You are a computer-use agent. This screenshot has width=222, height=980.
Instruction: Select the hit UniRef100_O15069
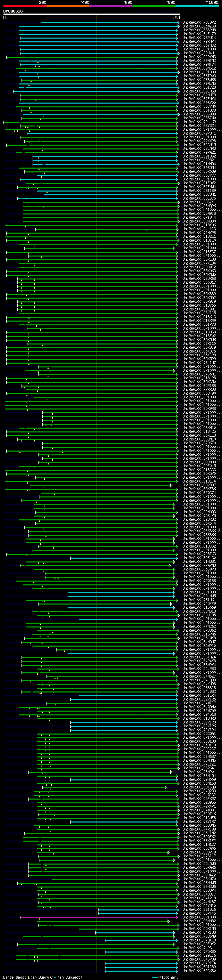coord(199,608)
